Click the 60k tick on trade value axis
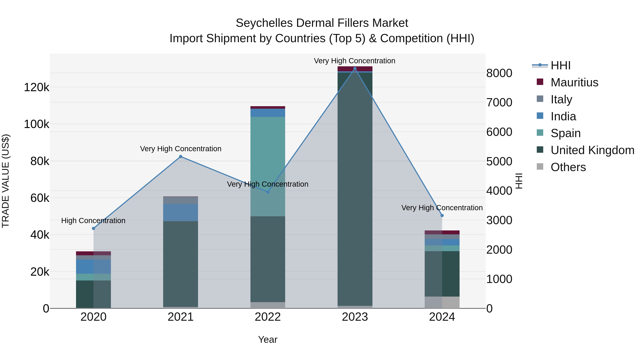This screenshot has width=644, height=362. [x=40, y=198]
